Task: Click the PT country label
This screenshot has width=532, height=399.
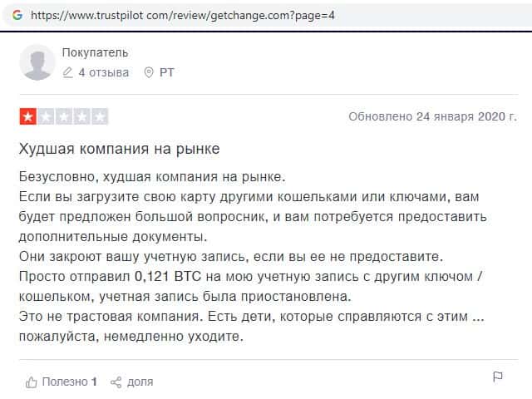Action: pos(167,72)
